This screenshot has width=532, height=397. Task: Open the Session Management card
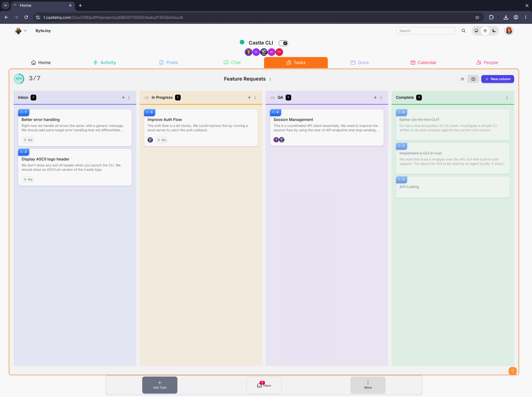(x=327, y=128)
